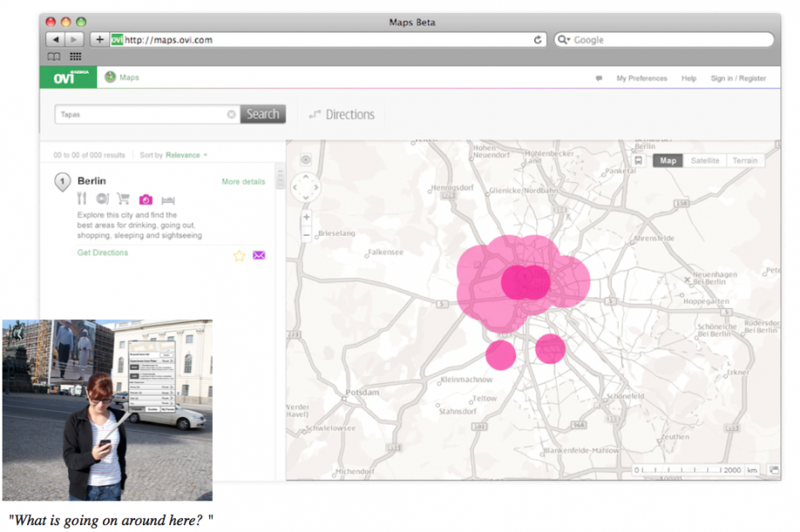800x532 pixels.
Task: Switch to Map view
Action: (668, 161)
